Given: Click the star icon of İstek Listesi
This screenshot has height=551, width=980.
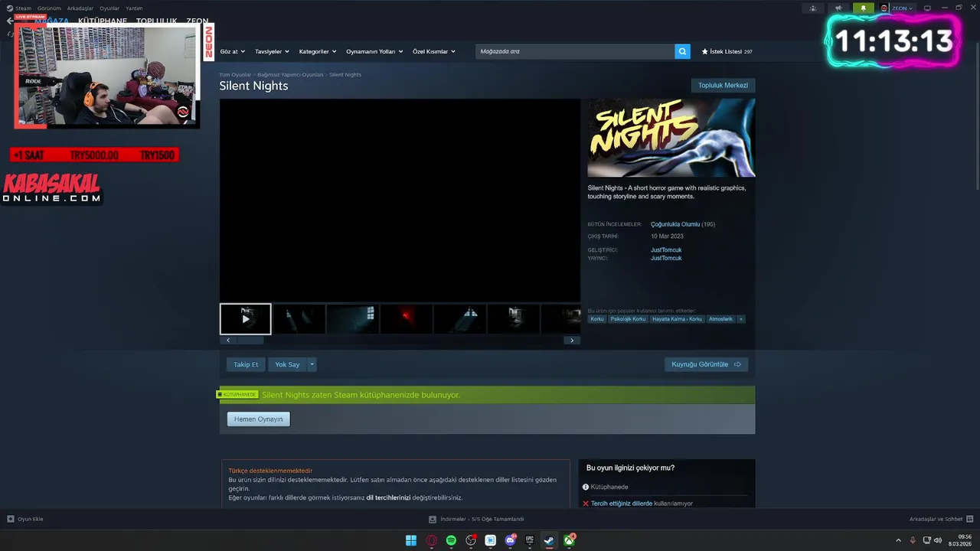Looking at the screenshot, I should point(705,51).
